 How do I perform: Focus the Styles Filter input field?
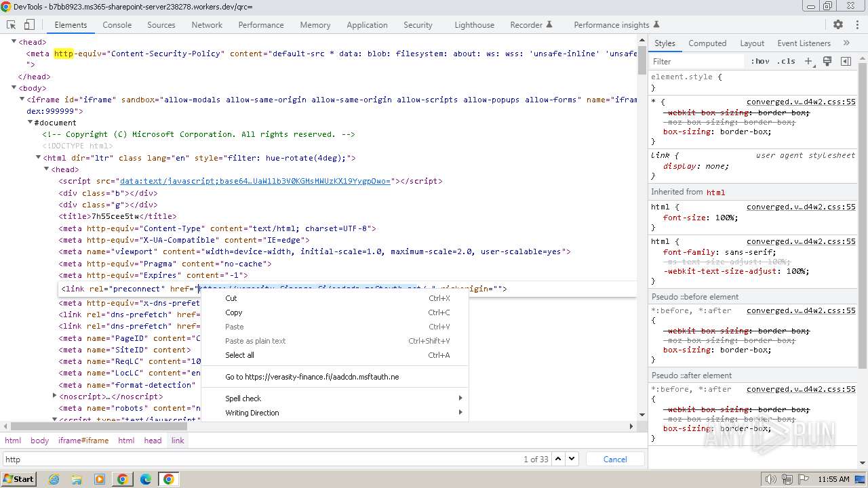click(697, 61)
